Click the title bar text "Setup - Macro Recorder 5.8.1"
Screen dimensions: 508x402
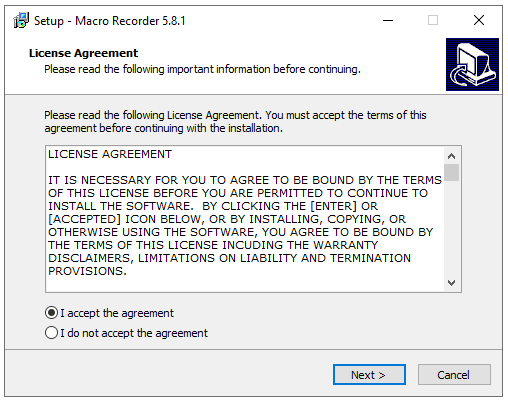[109, 21]
